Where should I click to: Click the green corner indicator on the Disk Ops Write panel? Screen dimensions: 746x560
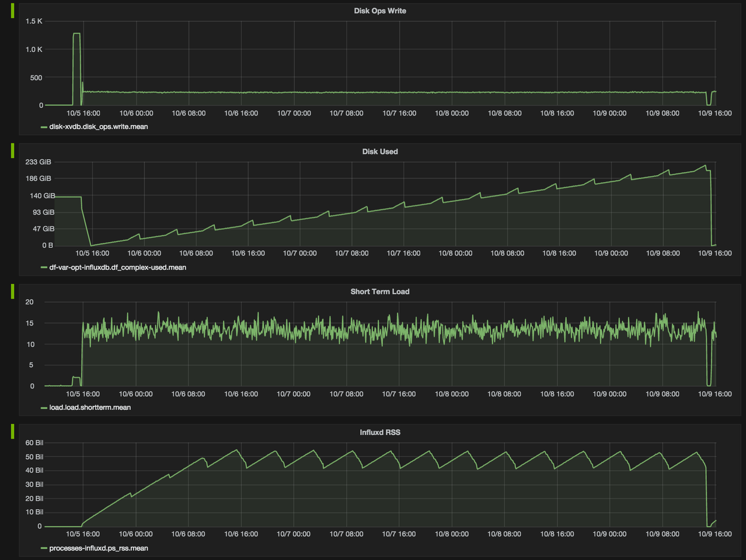coord(12,11)
